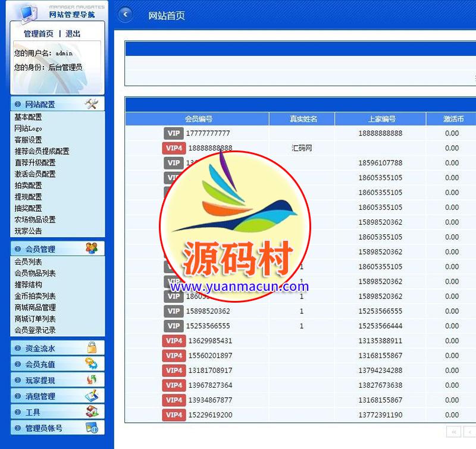This screenshot has width=476, height=449.
Task: Click the arrows icon on 玩家提现
Action: point(91,380)
